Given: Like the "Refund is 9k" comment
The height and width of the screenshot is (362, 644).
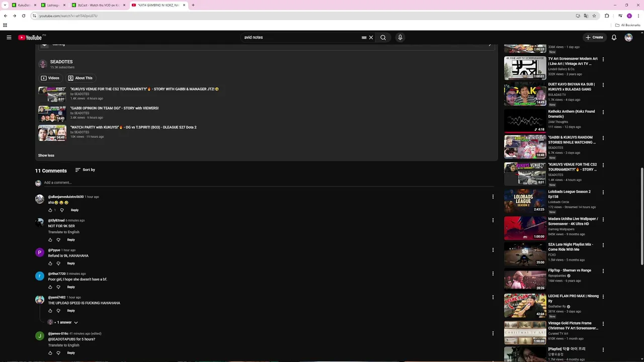Looking at the screenshot, I should click(50, 263).
